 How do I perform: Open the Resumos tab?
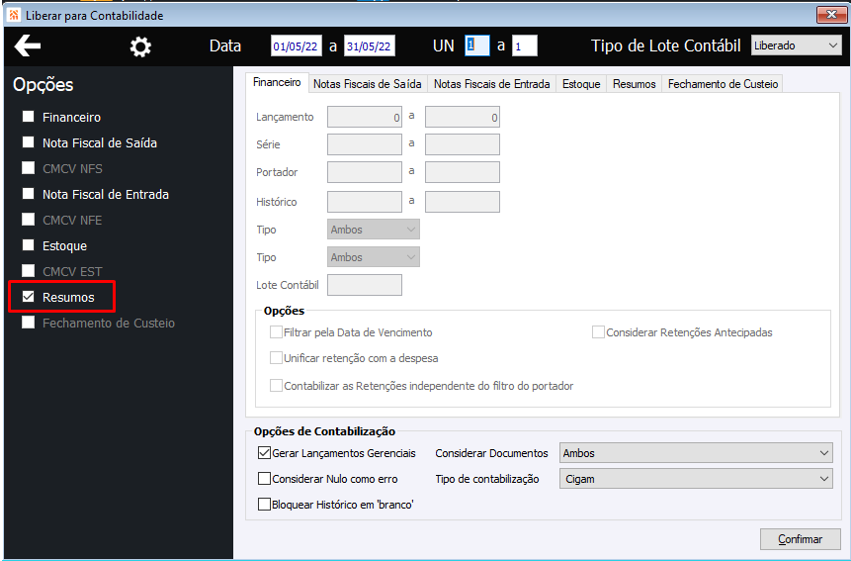[634, 84]
